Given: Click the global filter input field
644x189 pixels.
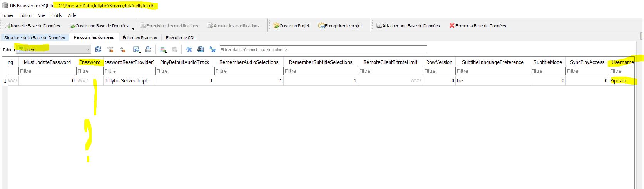Looking at the screenshot, I should click(323, 50).
